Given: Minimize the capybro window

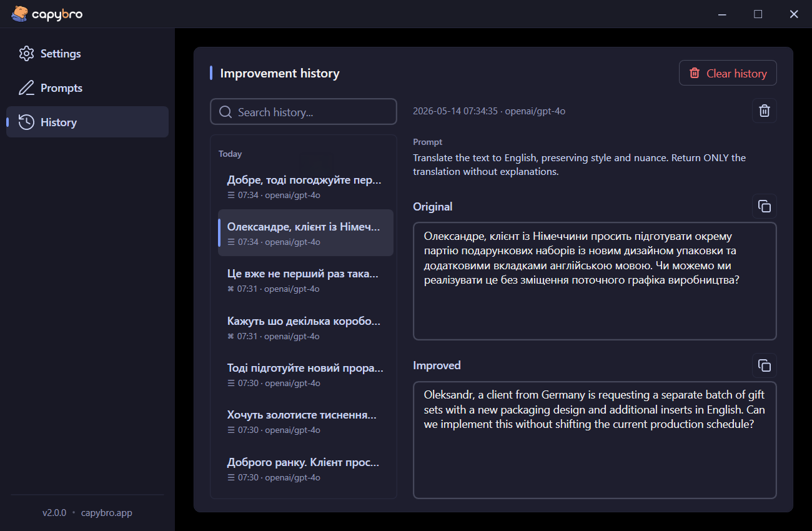Looking at the screenshot, I should click(722, 14).
